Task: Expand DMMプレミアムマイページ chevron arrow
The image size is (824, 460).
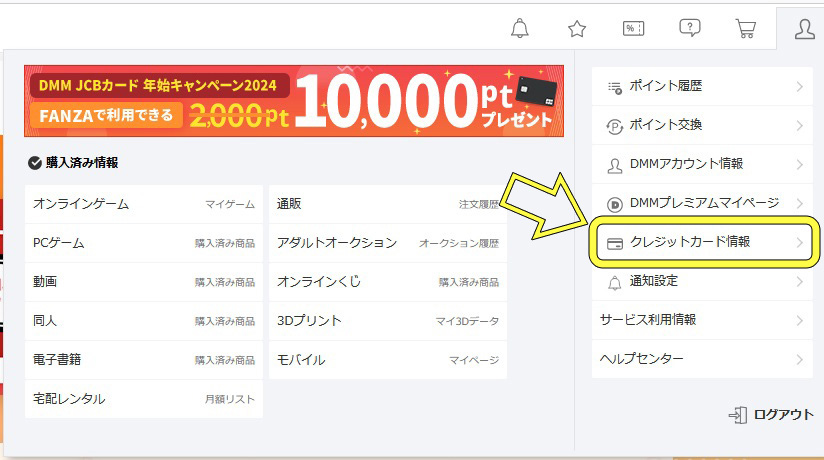Action: tap(799, 203)
